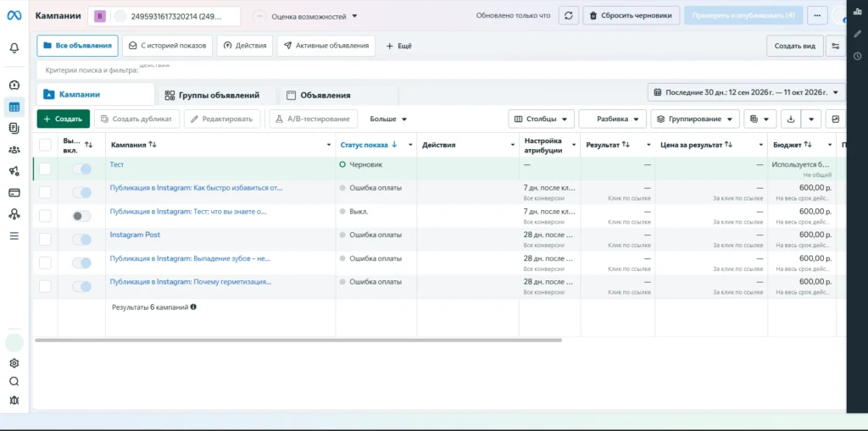This screenshot has width=868, height=431.
Task: Switch off toggle for Выпадение зубов campaign
Action: point(82,262)
